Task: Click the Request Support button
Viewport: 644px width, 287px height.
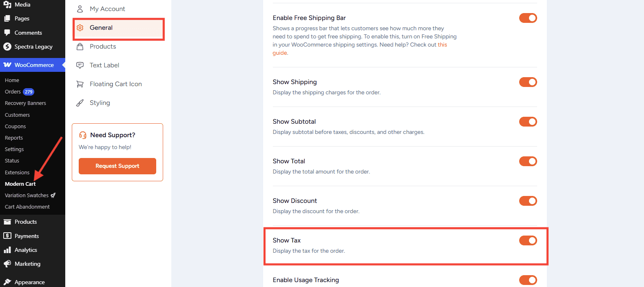Action: (117, 166)
